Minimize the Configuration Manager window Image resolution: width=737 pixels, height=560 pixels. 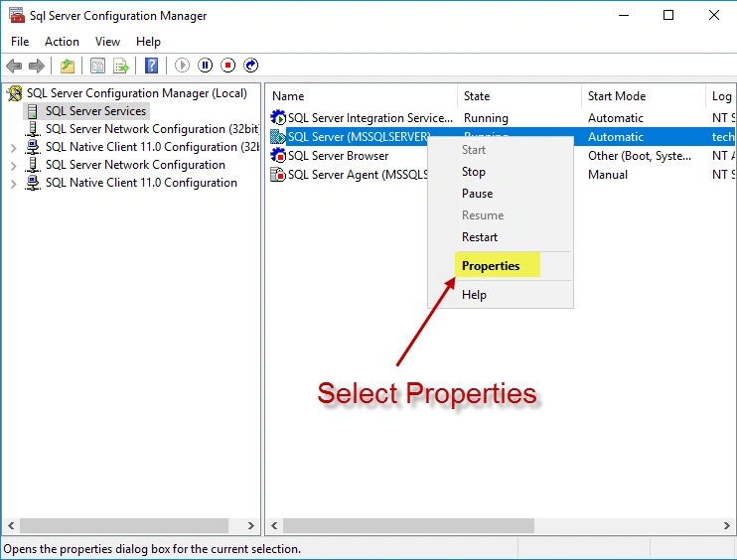click(x=623, y=15)
